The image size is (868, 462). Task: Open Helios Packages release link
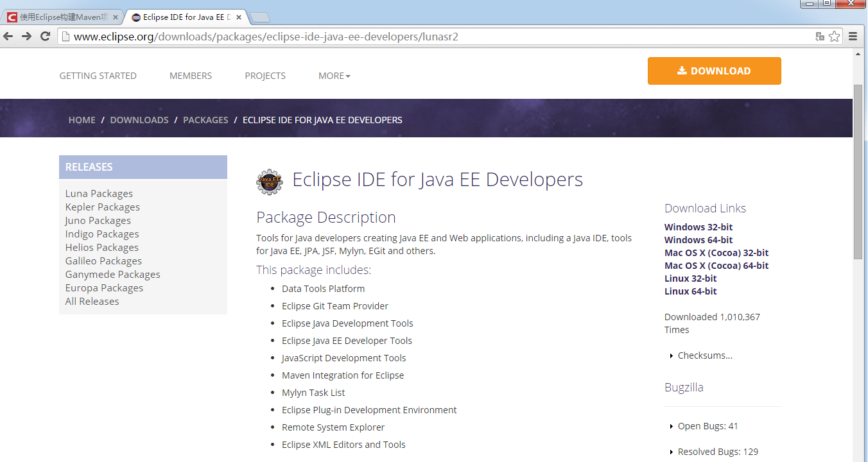[x=102, y=248]
